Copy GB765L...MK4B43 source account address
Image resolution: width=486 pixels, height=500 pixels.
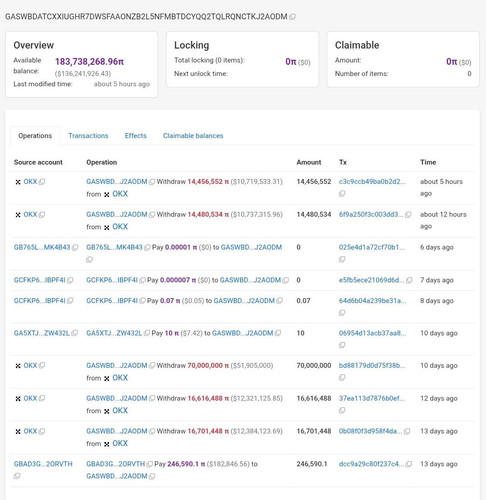pos(75,247)
